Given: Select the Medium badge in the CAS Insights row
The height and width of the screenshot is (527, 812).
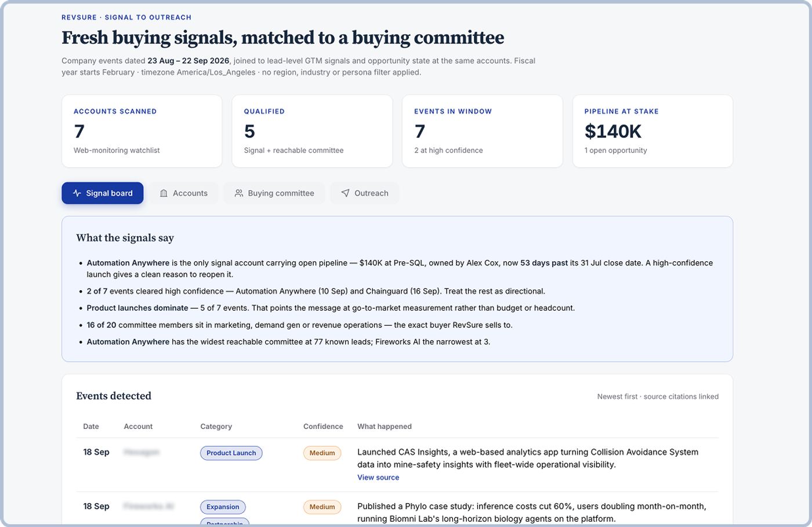Looking at the screenshot, I should (322, 453).
